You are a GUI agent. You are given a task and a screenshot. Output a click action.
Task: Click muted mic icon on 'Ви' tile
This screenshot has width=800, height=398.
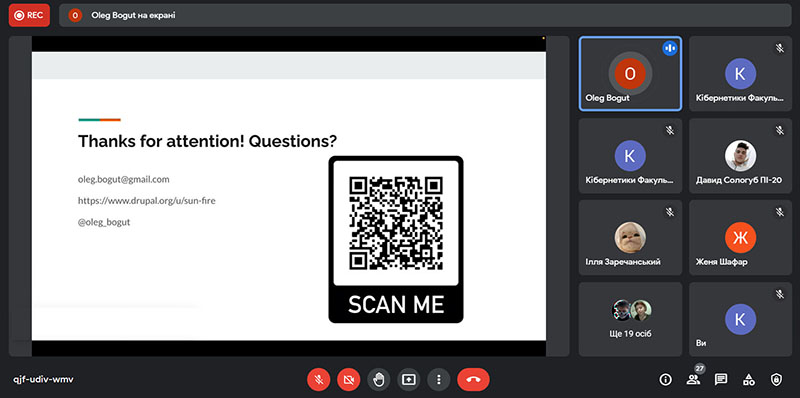click(x=780, y=294)
